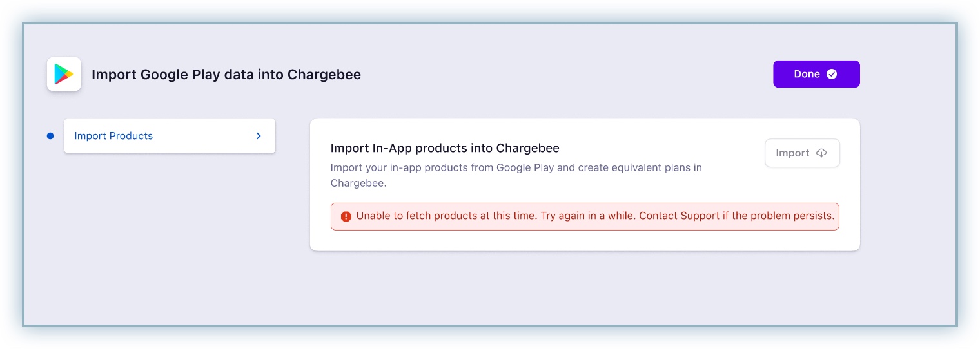This screenshot has height=349, width=980.
Task: Click the checkmark icon inside Done button
Action: click(832, 74)
